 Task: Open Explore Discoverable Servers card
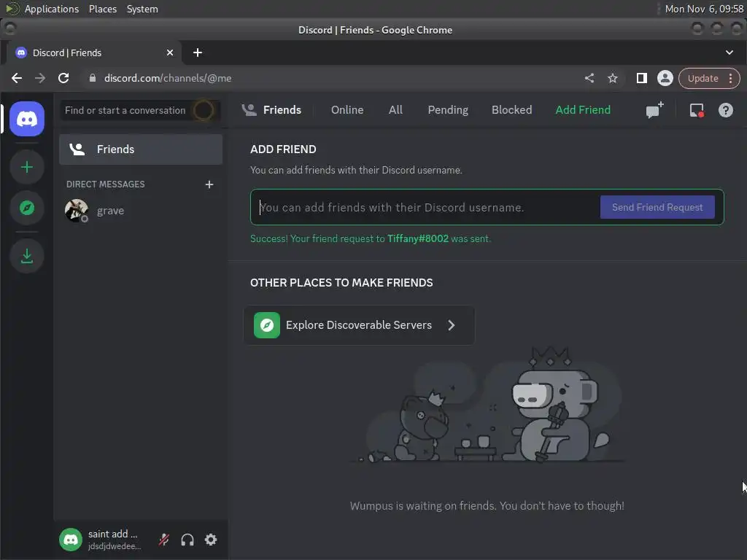pos(359,324)
